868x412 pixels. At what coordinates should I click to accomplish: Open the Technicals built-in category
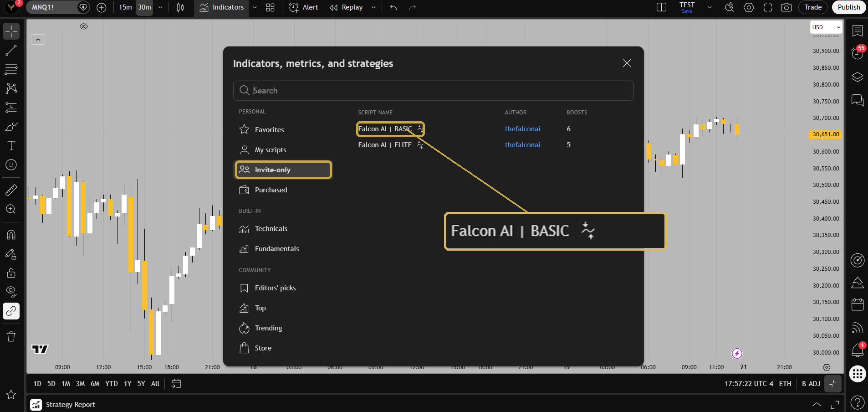coord(283,228)
